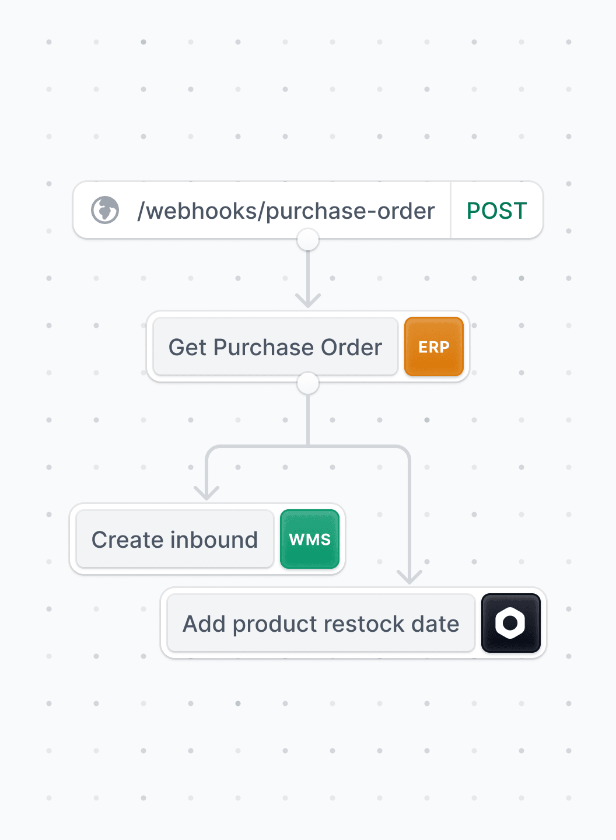Select the orange ERP badge
This screenshot has height=840, width=616.
coord(434,346)
